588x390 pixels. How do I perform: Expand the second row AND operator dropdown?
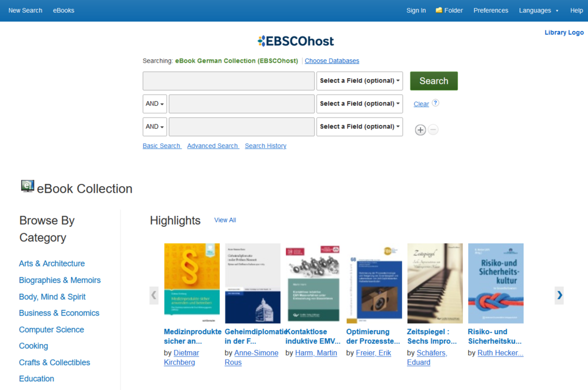tap(155, 104)
